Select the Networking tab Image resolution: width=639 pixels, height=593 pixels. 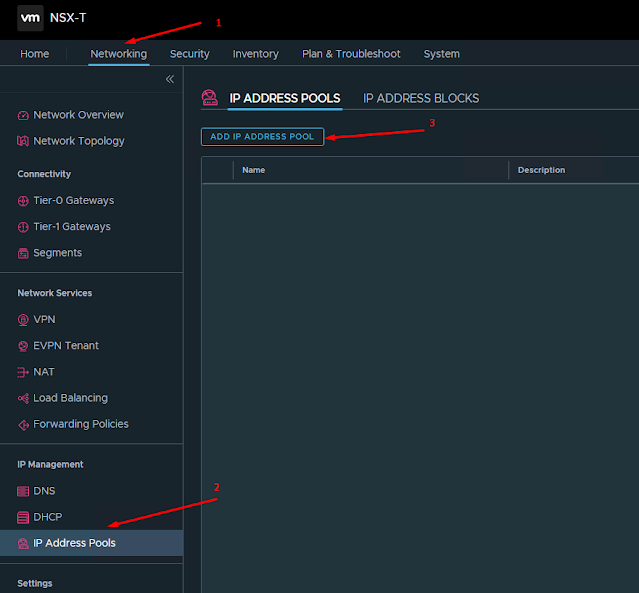click(x=119, y=54)
